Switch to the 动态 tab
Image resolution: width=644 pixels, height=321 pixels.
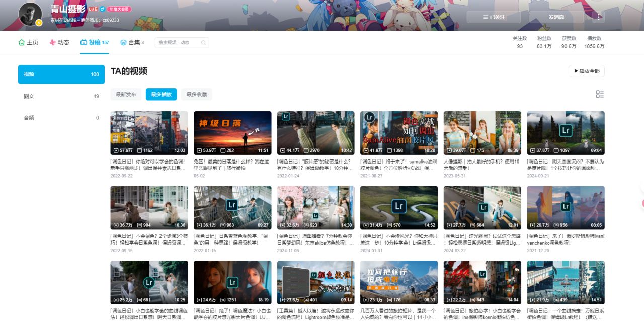click(x=59, y=43)
